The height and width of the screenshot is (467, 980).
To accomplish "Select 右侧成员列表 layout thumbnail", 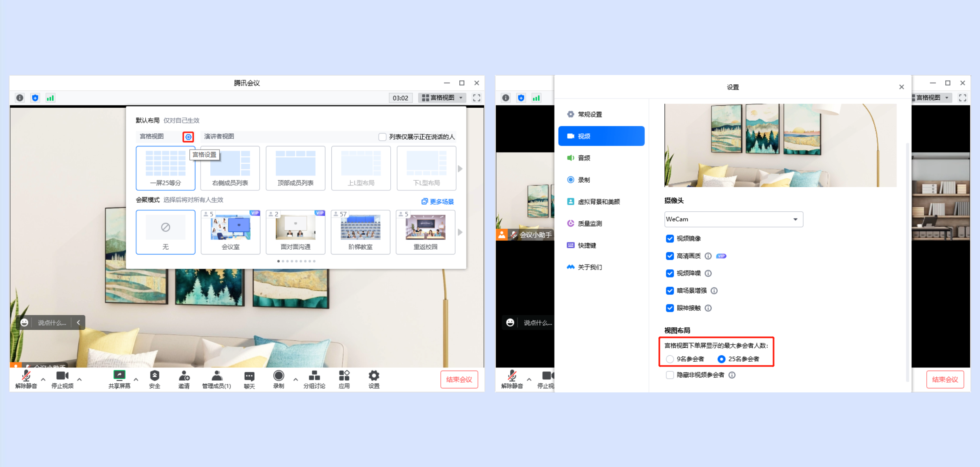I will point(230,168).
